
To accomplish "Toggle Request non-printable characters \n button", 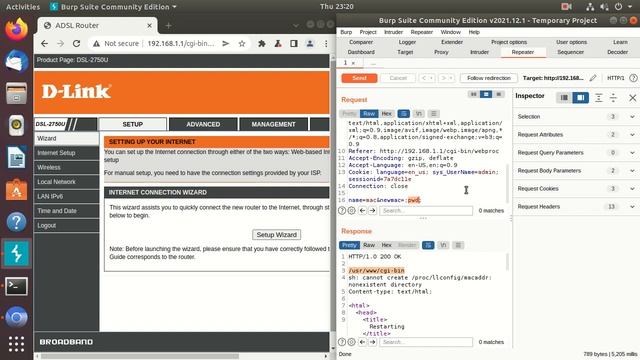I will pyautogui.click(x=418, y=113).
